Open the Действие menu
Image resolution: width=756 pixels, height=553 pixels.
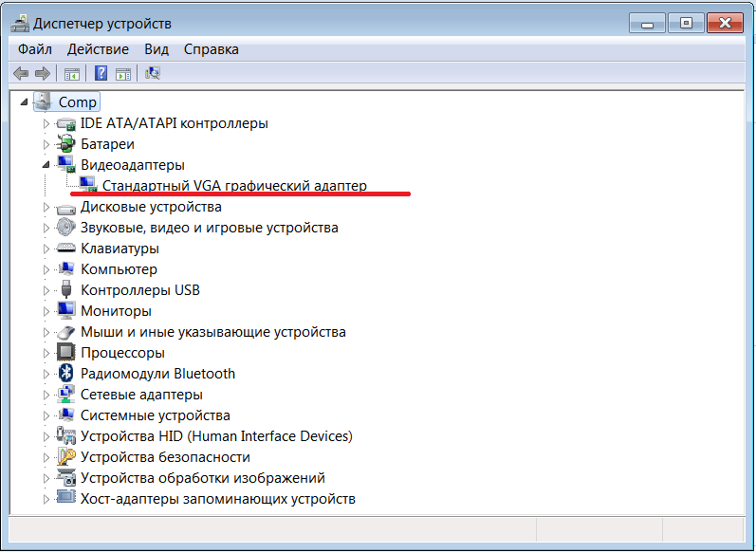point(98,49)
